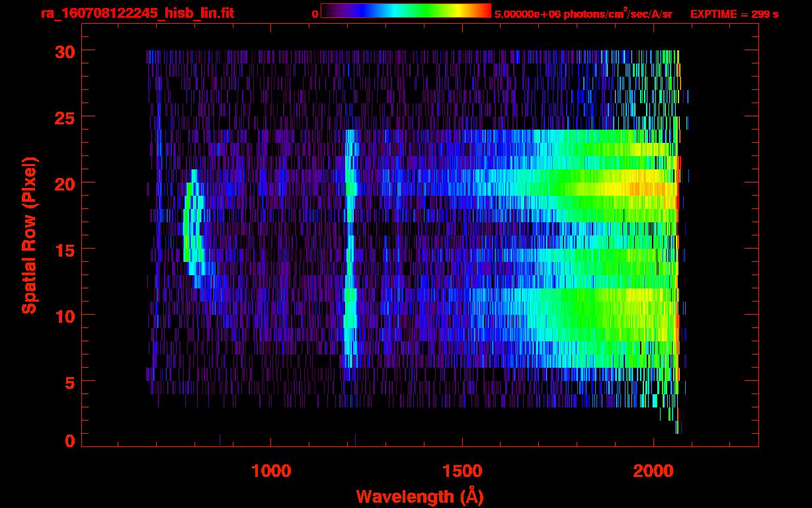Click the 5 spatial row tick label
Image resolution: width=812 pixels, height=508 pixels.
68,382
